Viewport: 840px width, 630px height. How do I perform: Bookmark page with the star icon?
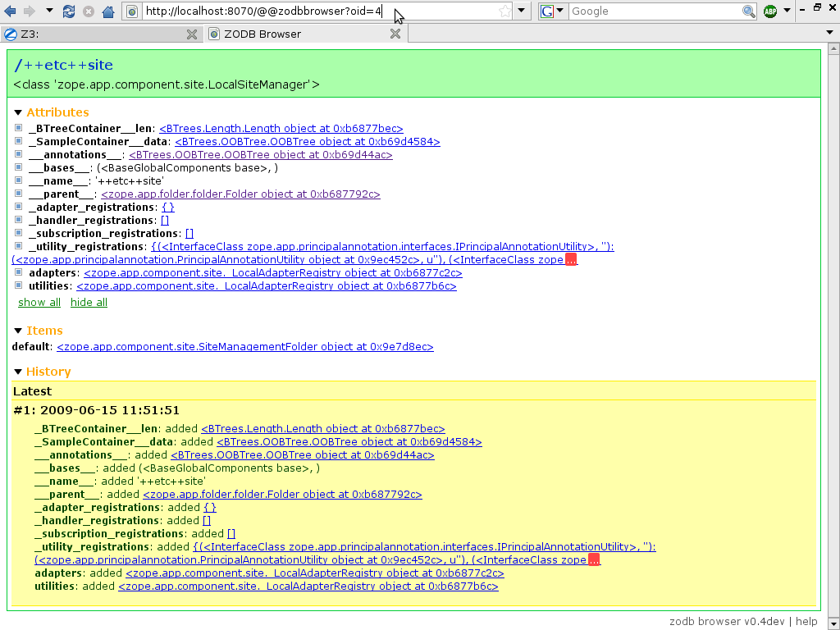pyautogui.click(x=504, y=11)
